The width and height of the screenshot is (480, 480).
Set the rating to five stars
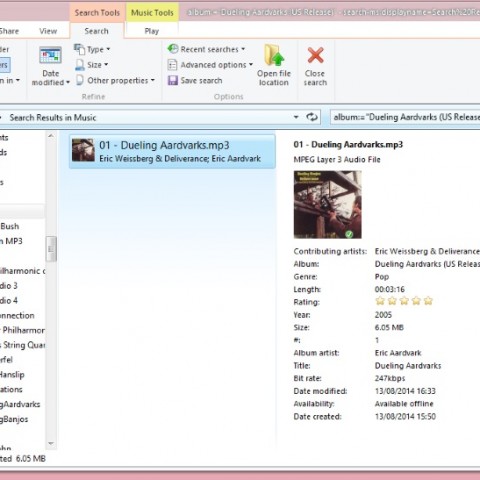point(428,301)
